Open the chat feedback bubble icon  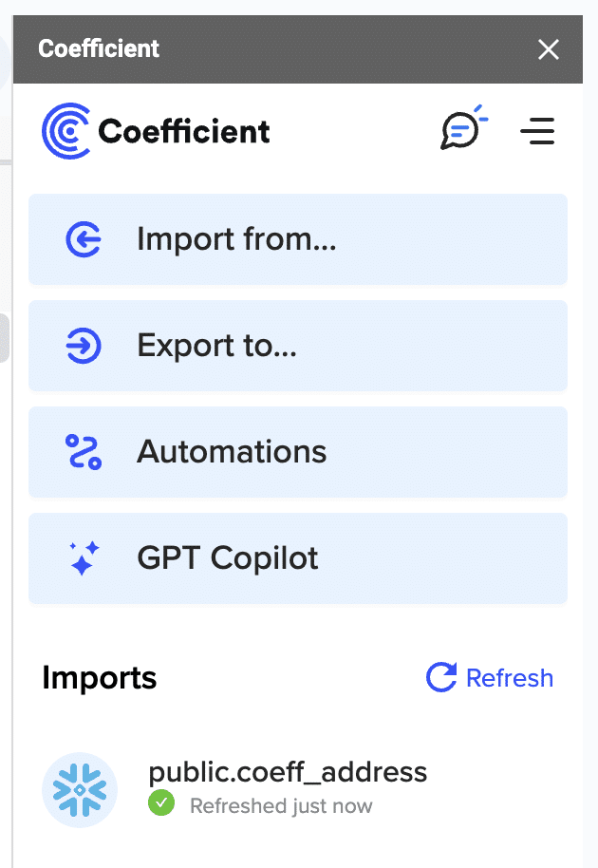coord(461,130)
